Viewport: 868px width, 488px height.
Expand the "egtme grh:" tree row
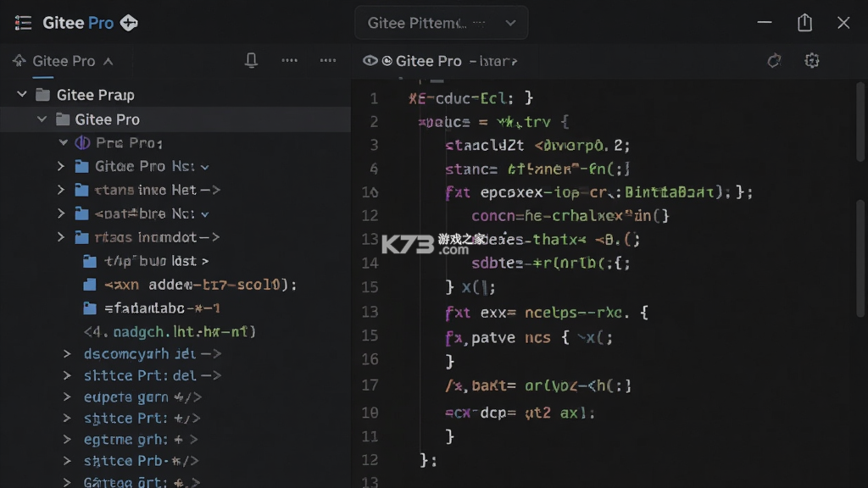tap(67, 440)
